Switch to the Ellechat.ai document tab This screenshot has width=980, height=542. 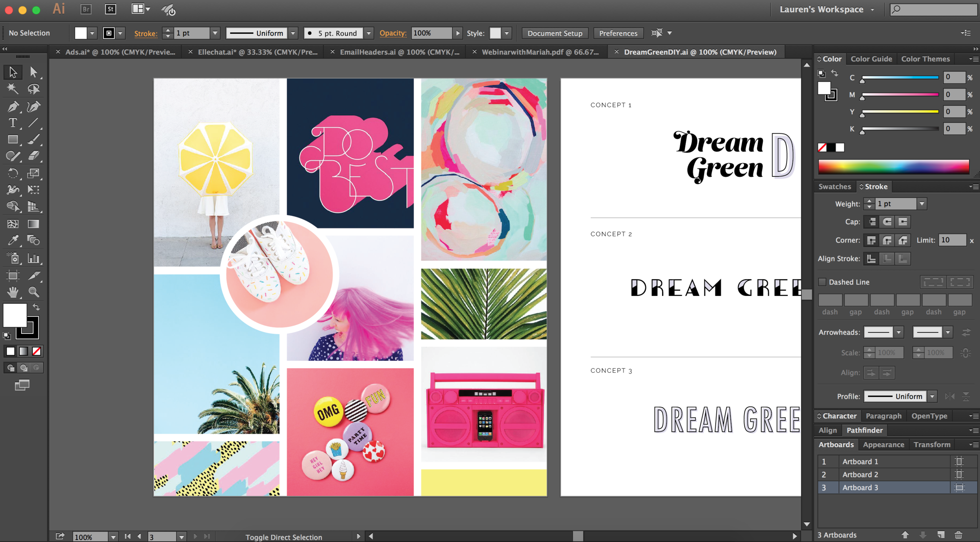coord(257,52)
